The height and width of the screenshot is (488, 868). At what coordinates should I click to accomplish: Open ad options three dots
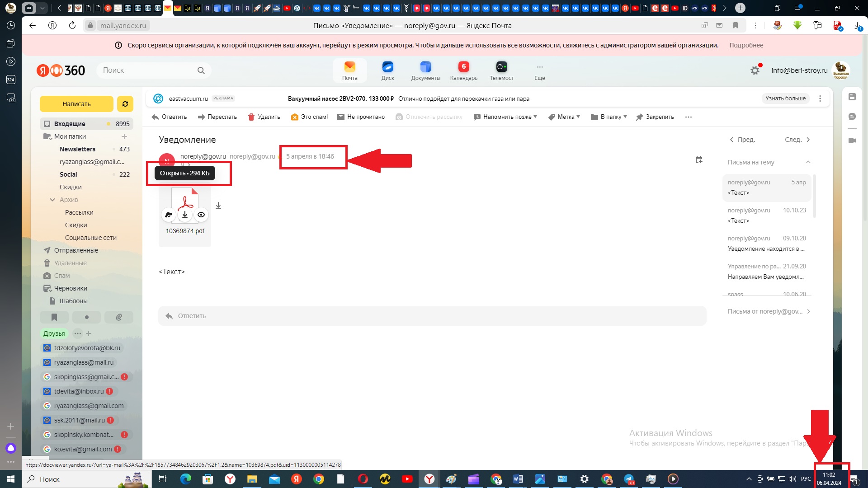tap(820, 99)
